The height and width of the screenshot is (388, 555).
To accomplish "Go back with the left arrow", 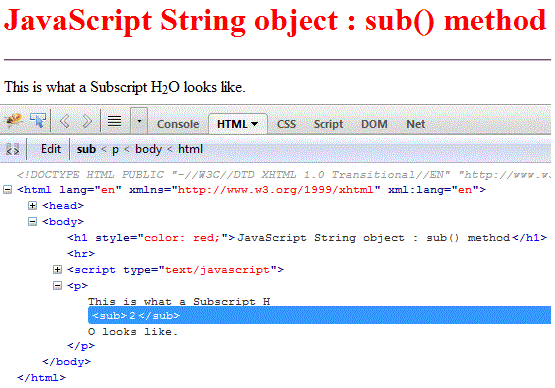I will click(x=64, y=121).
